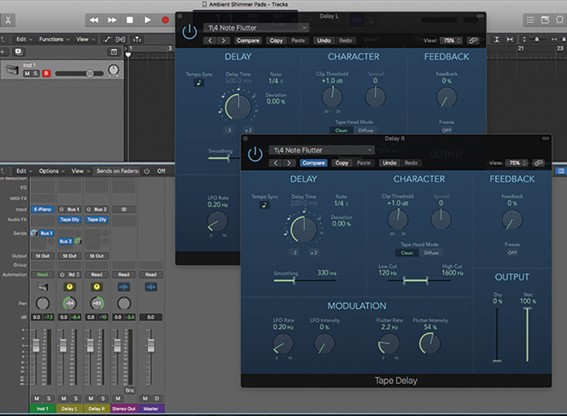The height and width of the screenshot is (416, 567).
Task: Stop playback with the square transport button
Action: point(130,20)
